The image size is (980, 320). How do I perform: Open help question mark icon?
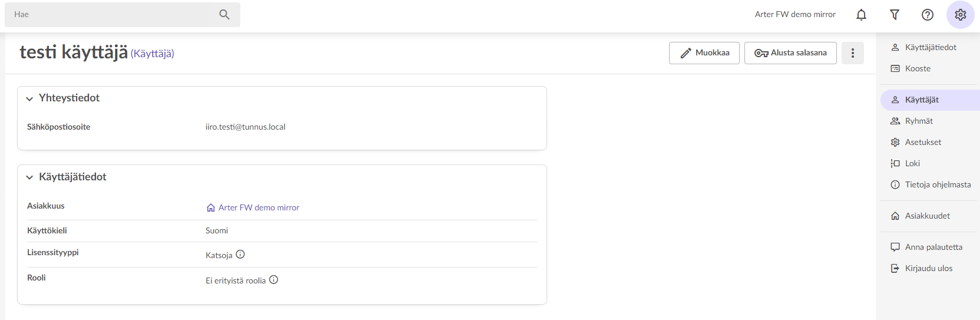click(928, 15)
